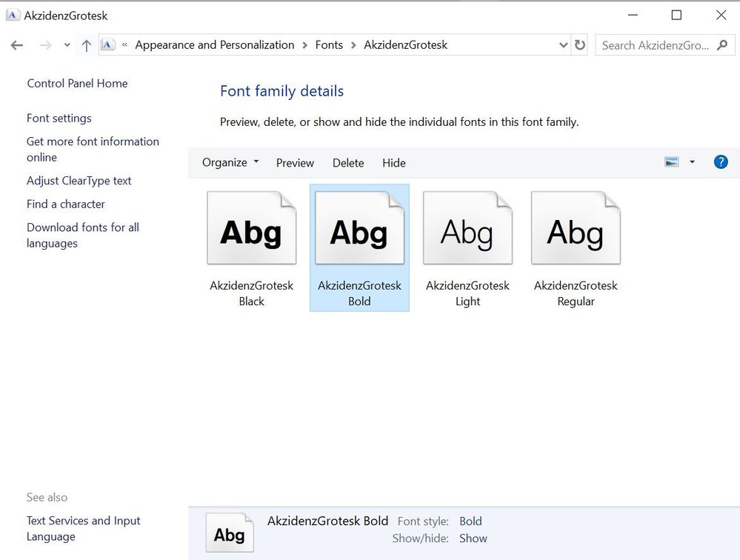Open Font settings link
740x560 pixels.
click(59, 119)
